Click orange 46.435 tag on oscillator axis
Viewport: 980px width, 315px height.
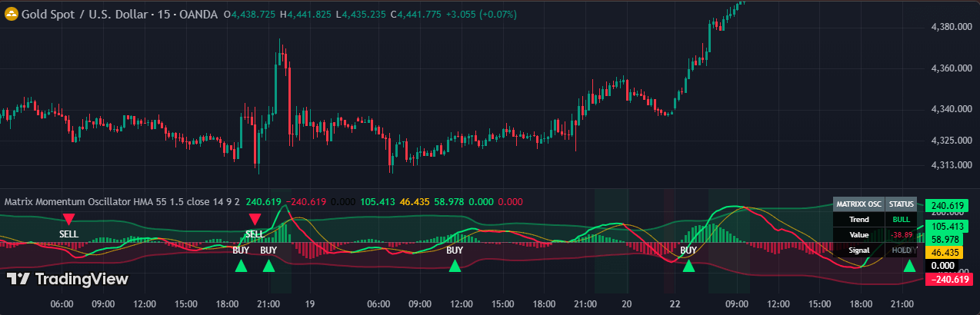pyautogui.click(x=945, y=252)
